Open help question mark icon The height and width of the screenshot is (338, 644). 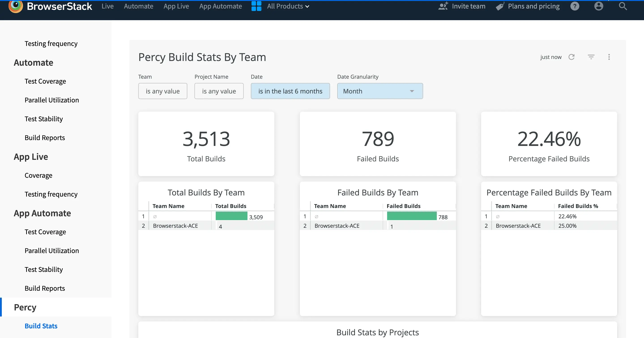(x=575, y=6)
